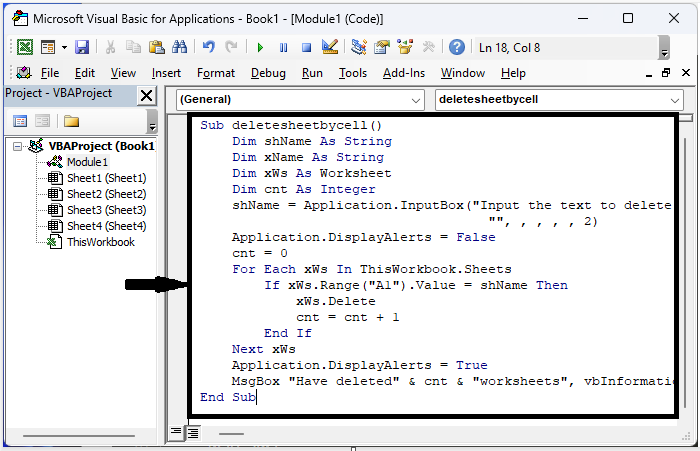Click the Toolbox icon
The width and height of the screenshot is (700, 451).
pos(428,47)
